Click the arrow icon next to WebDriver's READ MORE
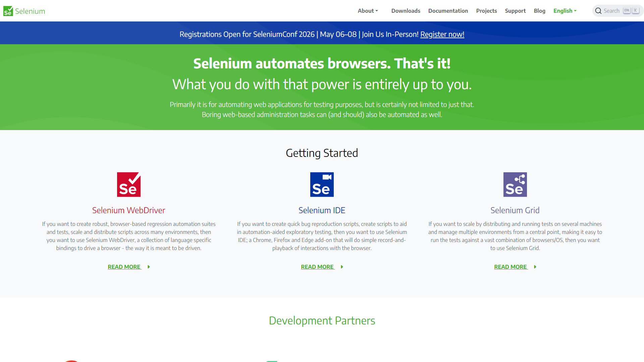 [x=149, y=267]
